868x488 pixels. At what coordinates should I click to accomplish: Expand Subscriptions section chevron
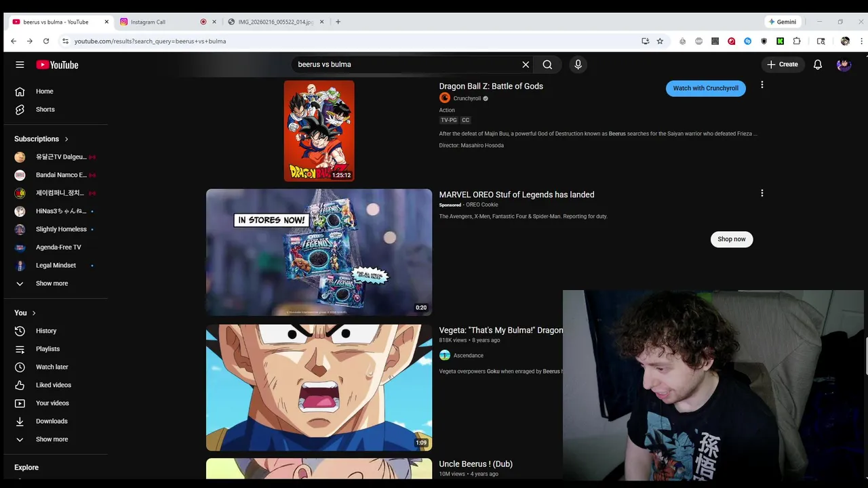[66, 139]
